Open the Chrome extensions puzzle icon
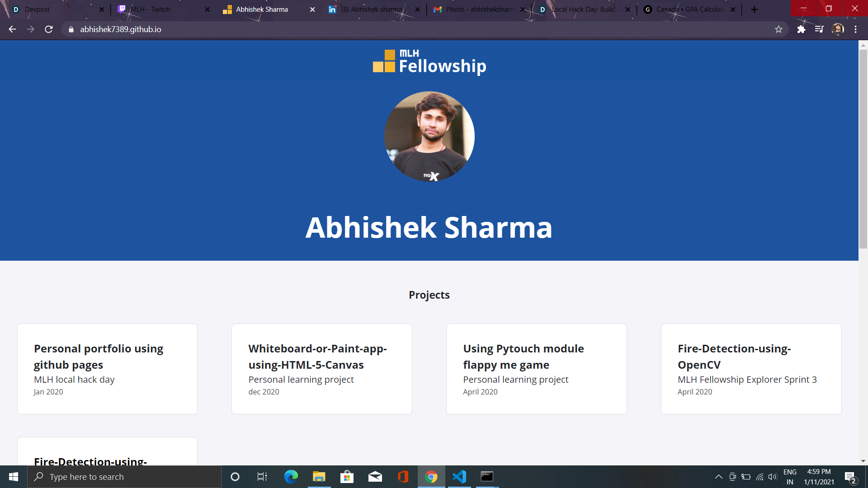868x488 pixels. [801, 29]
